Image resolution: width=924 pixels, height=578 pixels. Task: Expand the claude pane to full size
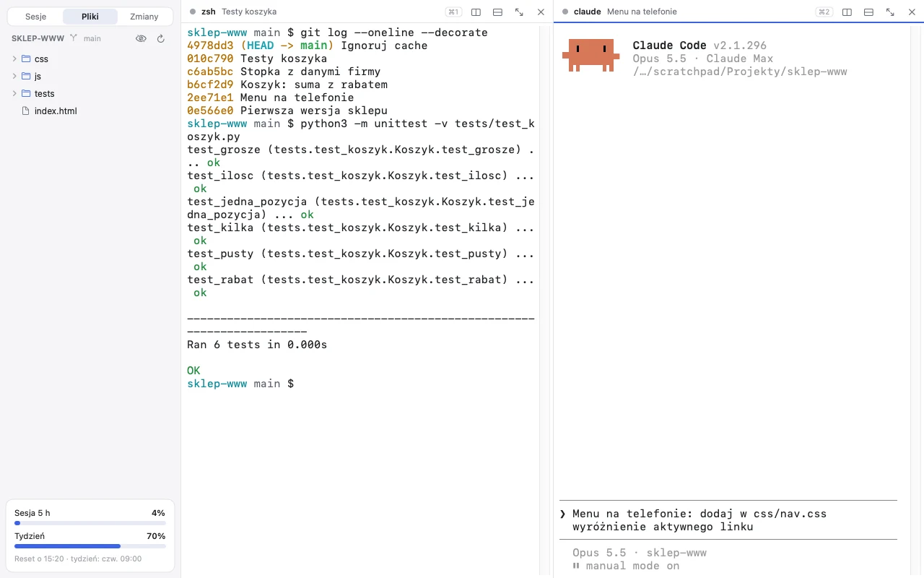pyautogui.click(x=890, y=12)
